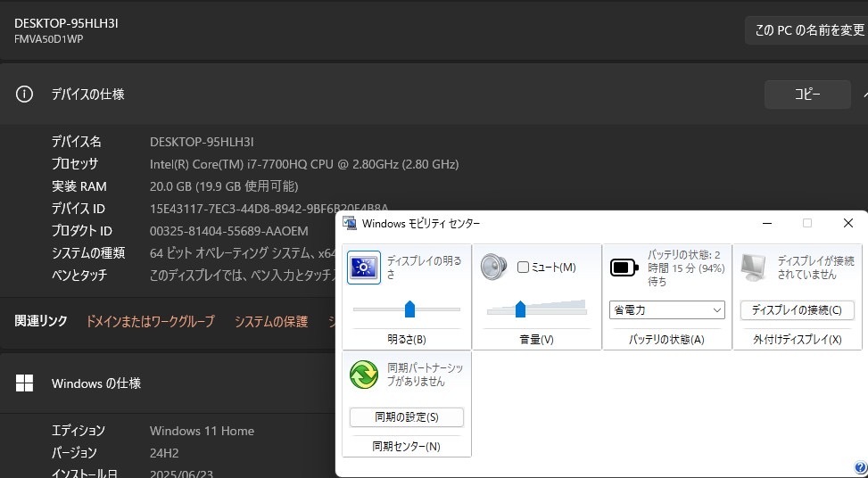This screenshot has height=478, width=868.
Task: Click the Mobility Center title bar icon
Action: [x=350, y=223]
